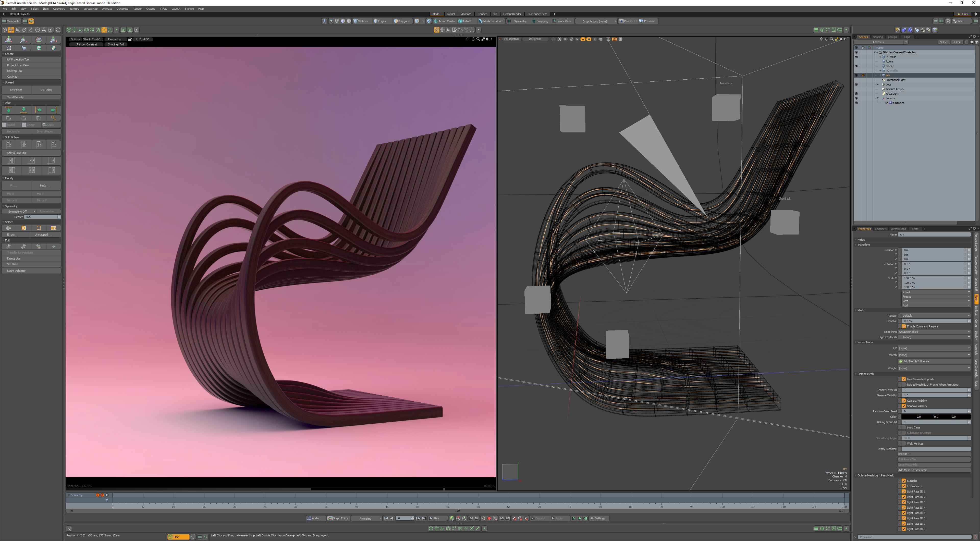Switch to the Shading tab
This screenshot has width=980, height=541.
878,37
